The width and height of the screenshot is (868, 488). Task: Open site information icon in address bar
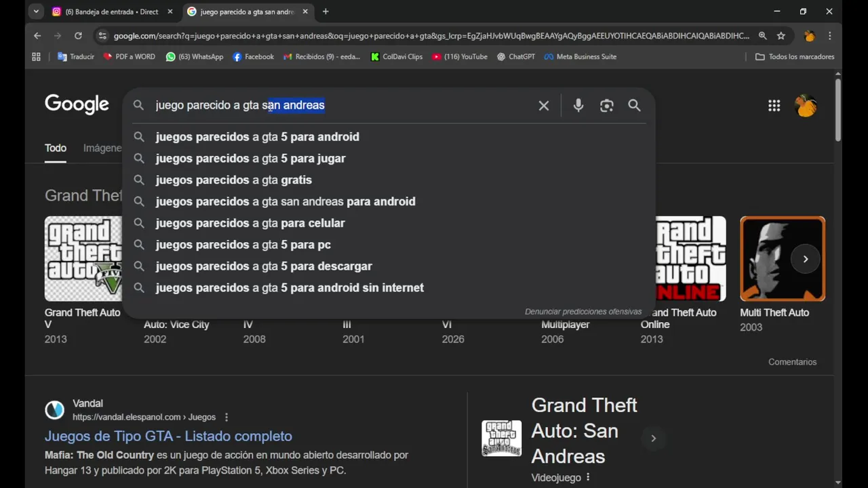102,36
